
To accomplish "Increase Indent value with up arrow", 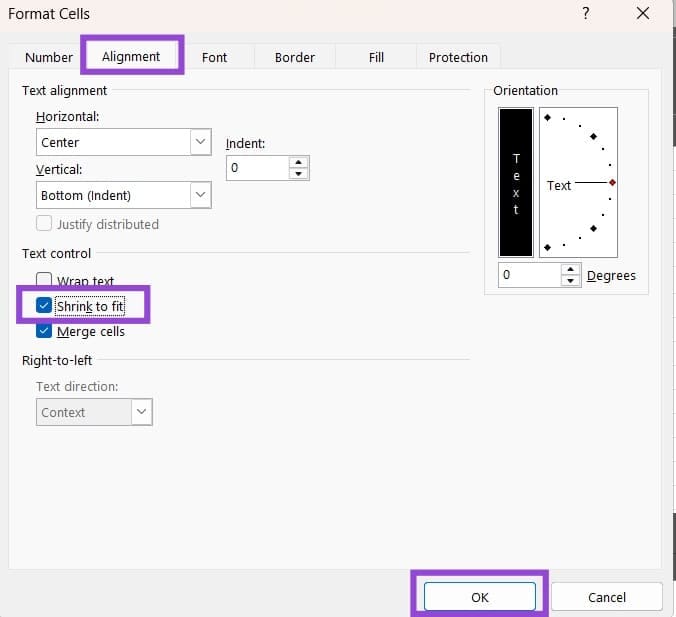I will pos(297,162).
